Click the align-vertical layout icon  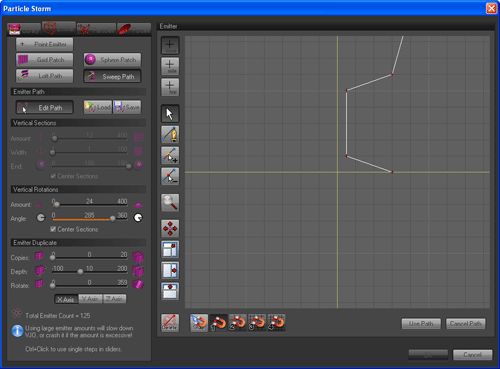click(x=170, y=291)
